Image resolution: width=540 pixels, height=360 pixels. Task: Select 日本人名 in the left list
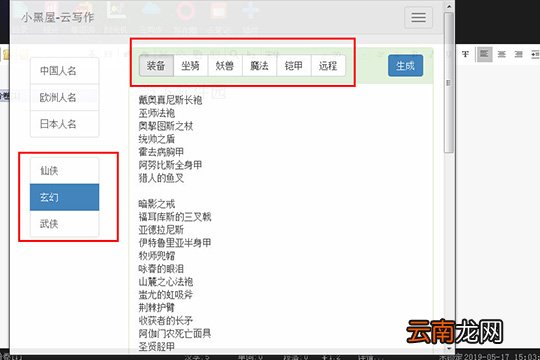(65, 124)
